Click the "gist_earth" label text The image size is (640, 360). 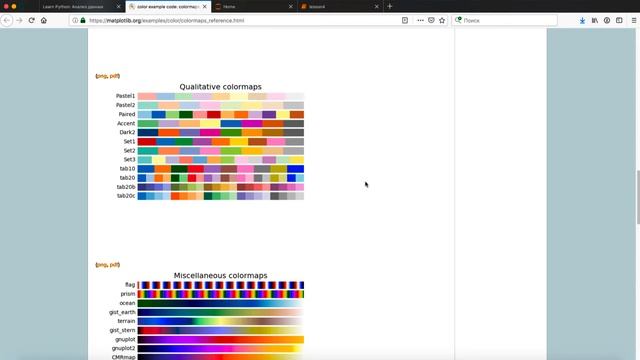tap(122, 312)
